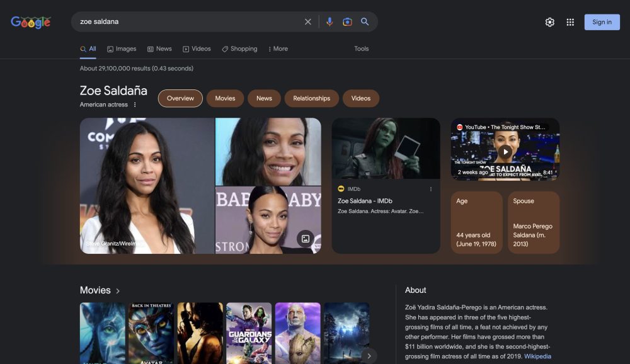
Task: Open the More search filters dropdown
Action: 278,49
